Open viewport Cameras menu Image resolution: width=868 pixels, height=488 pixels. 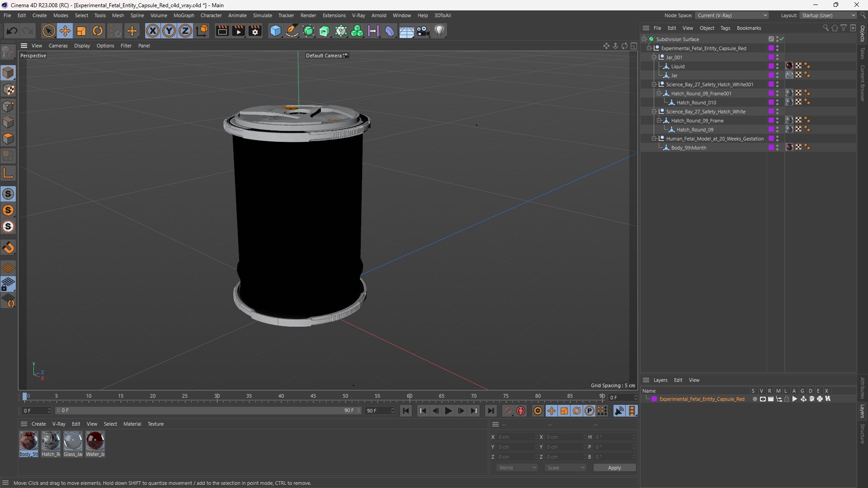pyautogui.click(x=58, y=46)
